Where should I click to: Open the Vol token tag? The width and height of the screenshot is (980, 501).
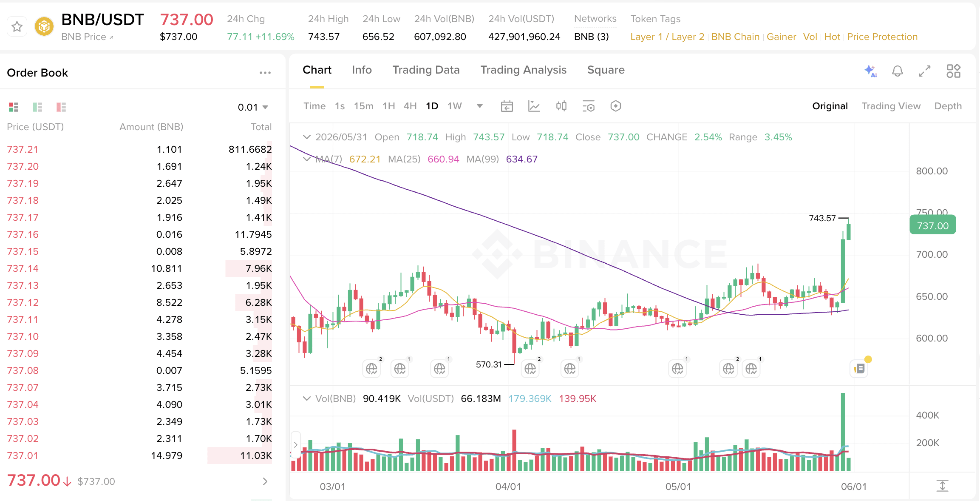click(810, 37)
